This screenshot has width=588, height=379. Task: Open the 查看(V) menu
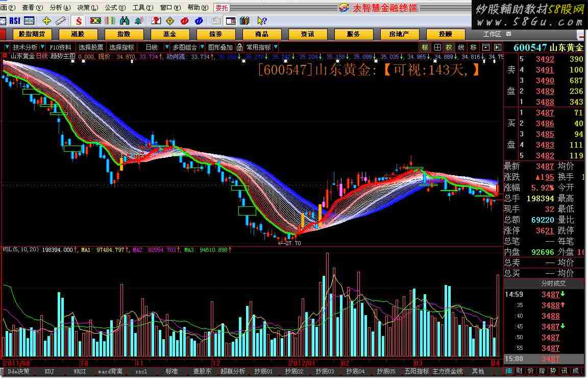tap(33, 7)
